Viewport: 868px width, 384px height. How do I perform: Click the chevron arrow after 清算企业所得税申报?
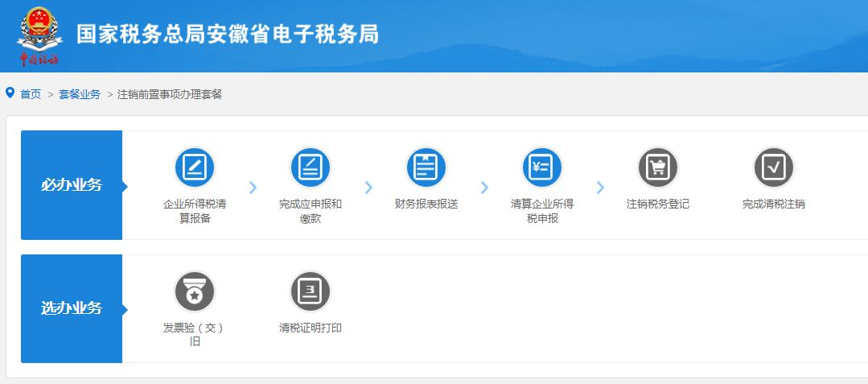(600, 188)
